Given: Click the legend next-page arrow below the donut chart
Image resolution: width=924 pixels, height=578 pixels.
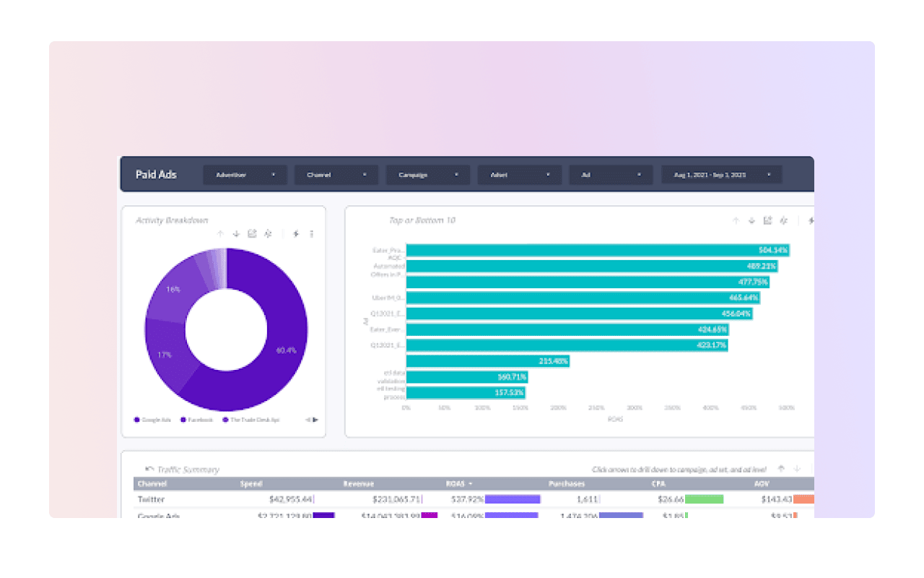Looking at the screenshot, I should (x=314, y=419).
